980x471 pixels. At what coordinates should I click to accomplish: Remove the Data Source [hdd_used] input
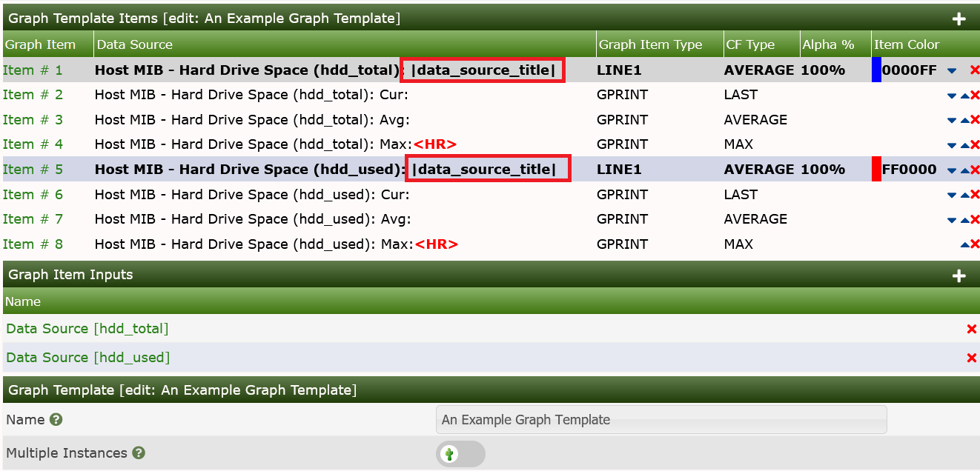click(x=972, y=358)
